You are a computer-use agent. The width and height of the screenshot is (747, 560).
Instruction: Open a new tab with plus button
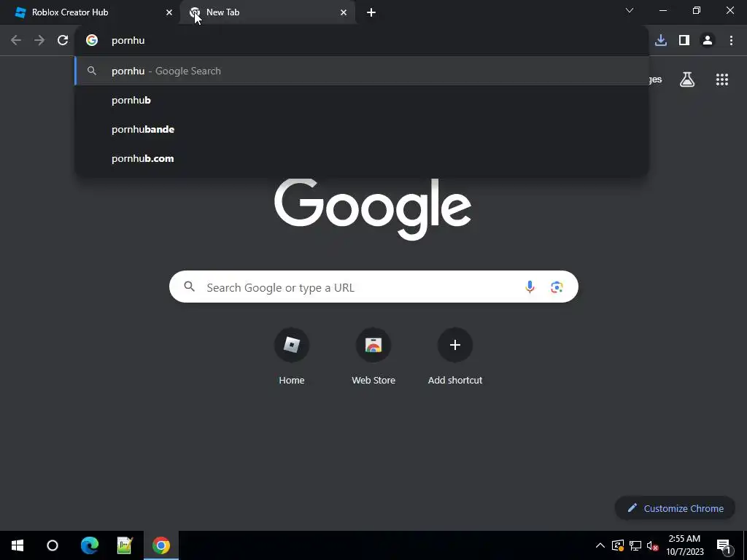[371, 12]
